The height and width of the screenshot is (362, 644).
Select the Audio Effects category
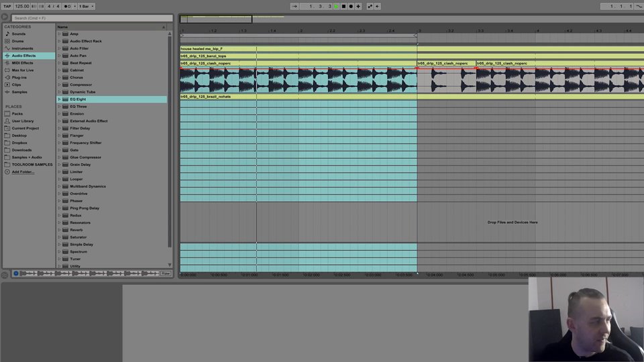click(x=29, y=56)
